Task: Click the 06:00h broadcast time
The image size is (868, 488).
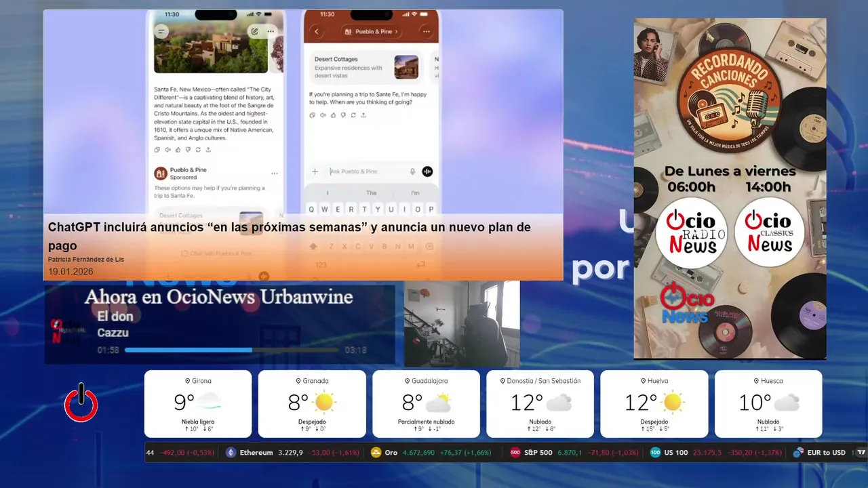Action: [x=691, y=187]
